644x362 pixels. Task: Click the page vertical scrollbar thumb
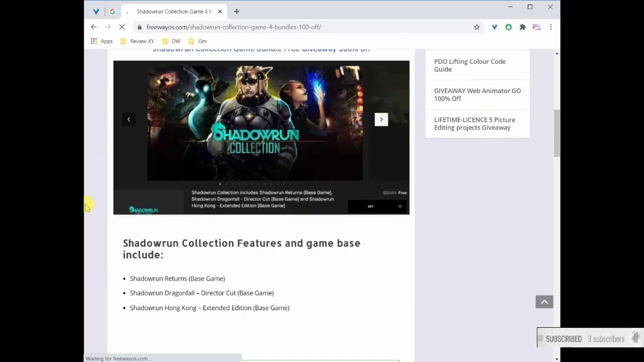click(557, 133)
